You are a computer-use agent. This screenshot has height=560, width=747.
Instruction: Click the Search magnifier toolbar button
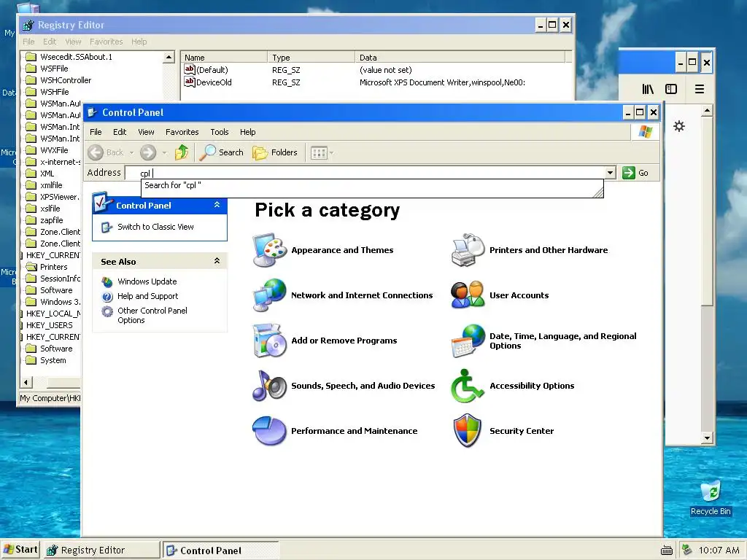click(222, 152)
